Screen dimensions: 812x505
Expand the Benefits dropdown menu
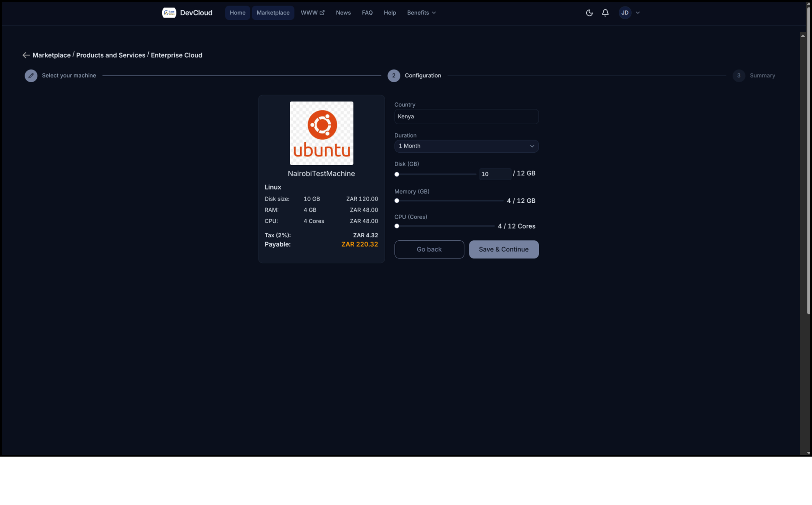[421, 13]
